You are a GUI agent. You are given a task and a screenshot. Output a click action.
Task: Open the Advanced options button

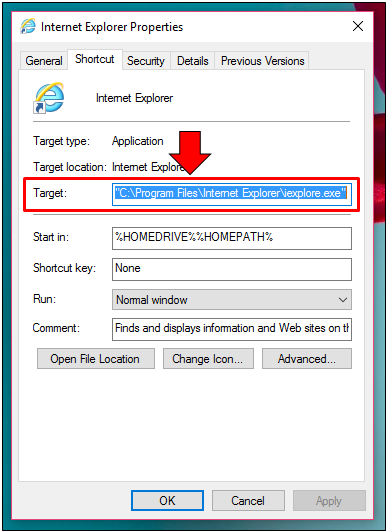point(307,359)
